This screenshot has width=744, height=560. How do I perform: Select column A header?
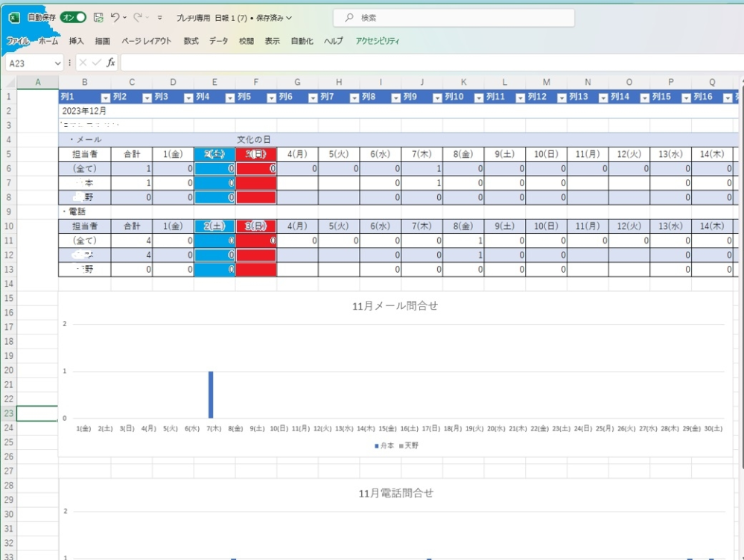(37, 82)
